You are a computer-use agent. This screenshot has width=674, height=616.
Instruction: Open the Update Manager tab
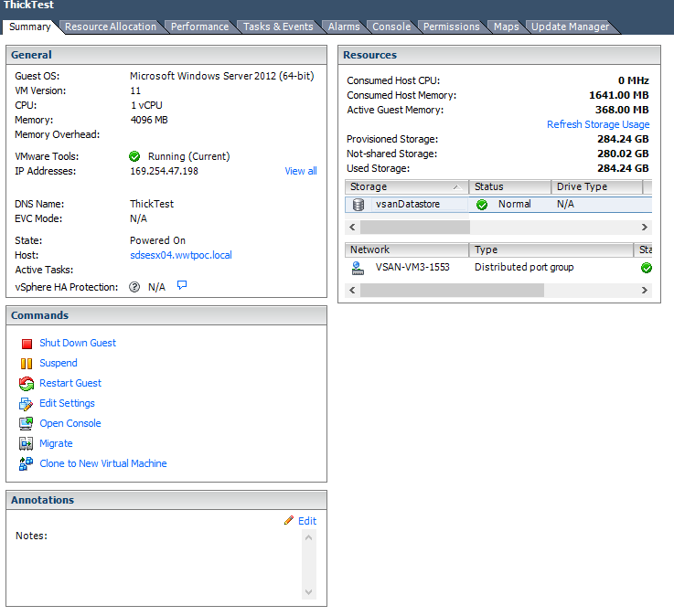pyautogui.click(x=570, y=27)
